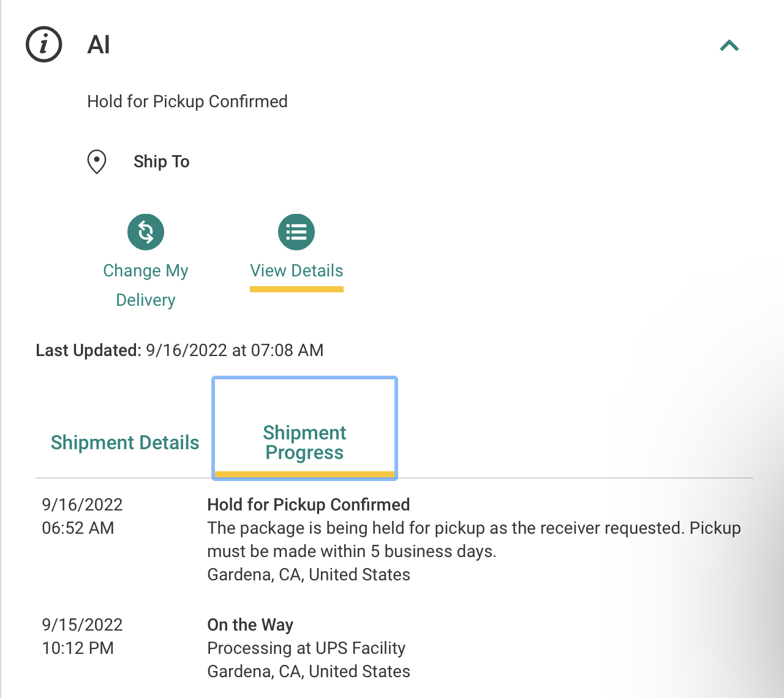784x698 pixels.
Task: Collapse the AI section with the chevron
Action: [729, 45]
